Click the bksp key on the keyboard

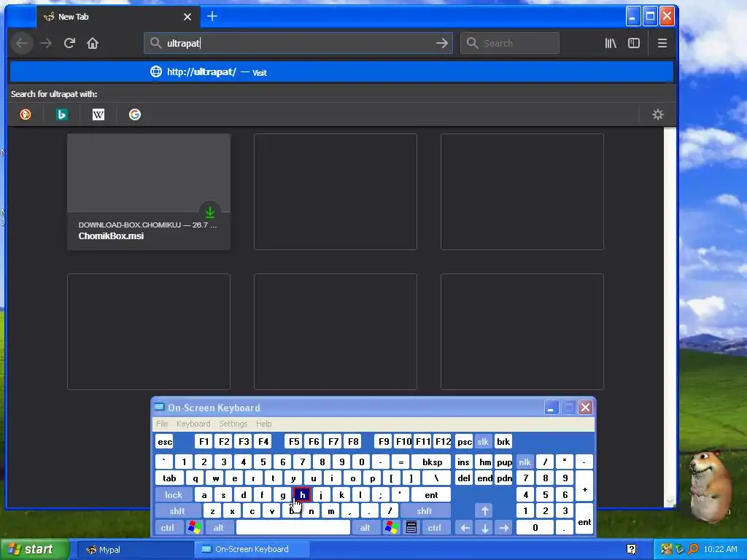pos(432,462)
